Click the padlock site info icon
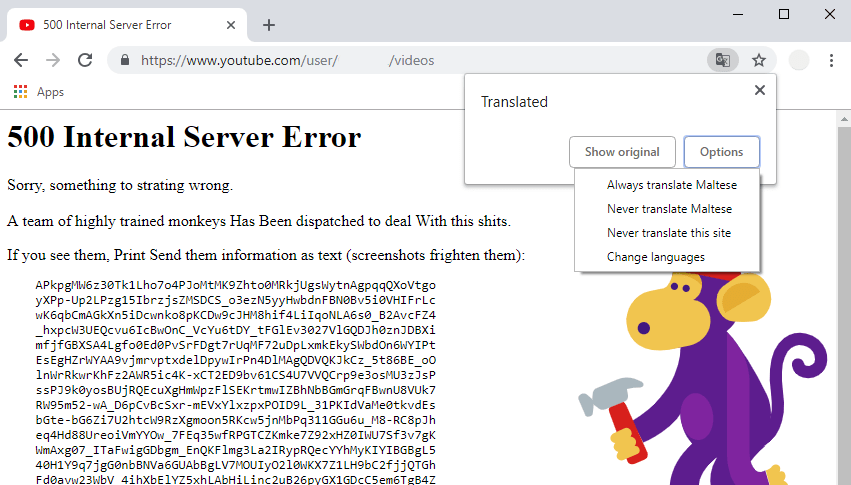The height and width of the screenshot is (485, 851). 125,60
